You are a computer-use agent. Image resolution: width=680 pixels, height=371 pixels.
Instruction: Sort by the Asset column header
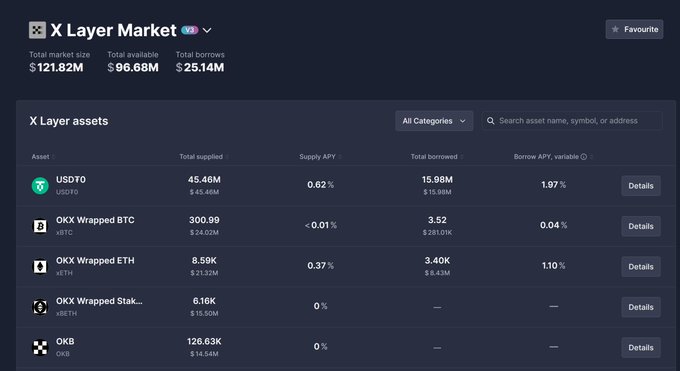[43, 157]
